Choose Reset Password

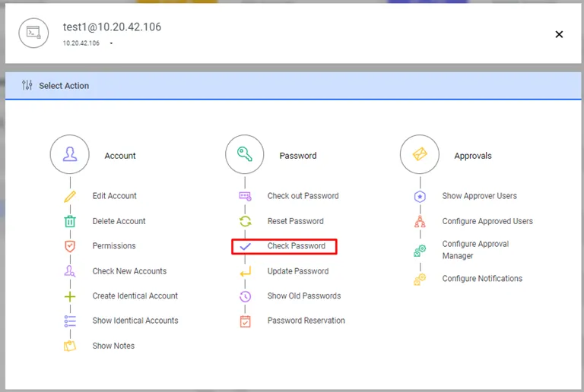click(295, 221)
